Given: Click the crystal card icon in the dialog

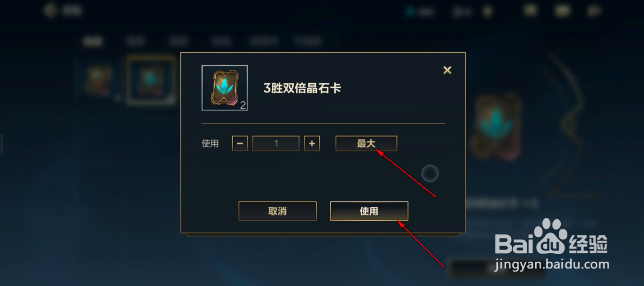Looking at the screenshot, I should point(225,88).
